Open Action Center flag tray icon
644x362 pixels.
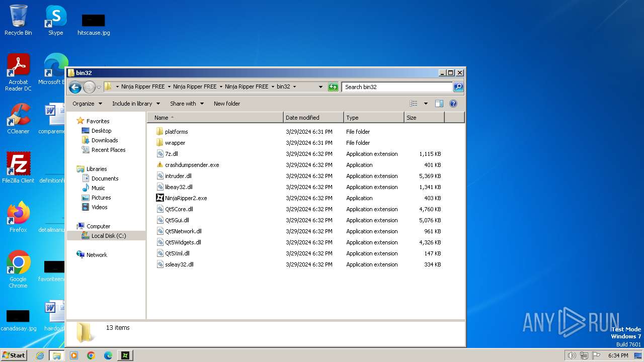point(596,355)
